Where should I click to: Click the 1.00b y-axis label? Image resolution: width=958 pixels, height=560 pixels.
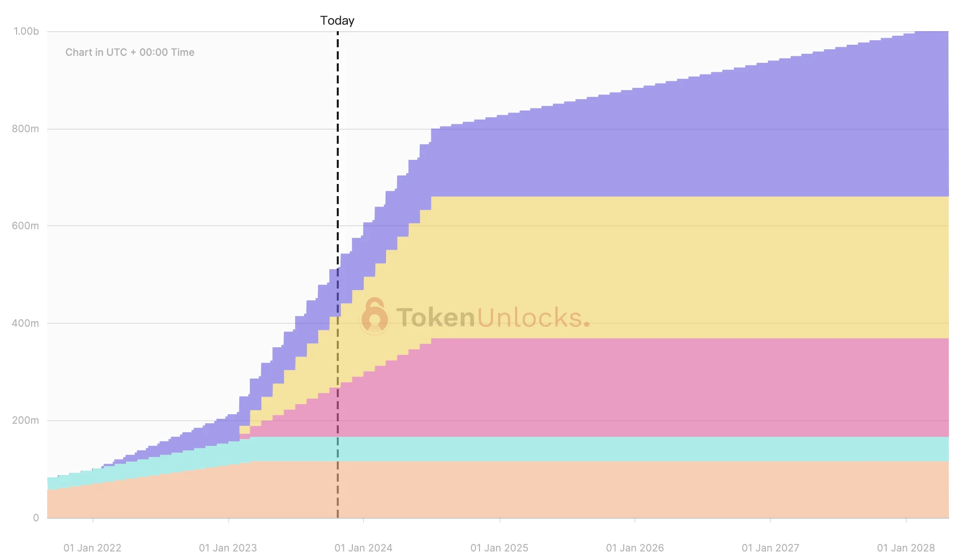[26, 31]
